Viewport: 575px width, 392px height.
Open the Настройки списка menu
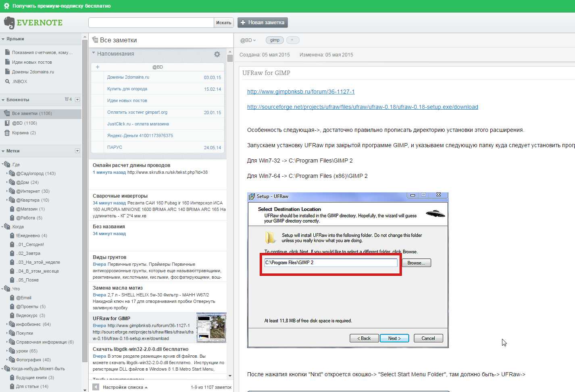coord(125,387)
